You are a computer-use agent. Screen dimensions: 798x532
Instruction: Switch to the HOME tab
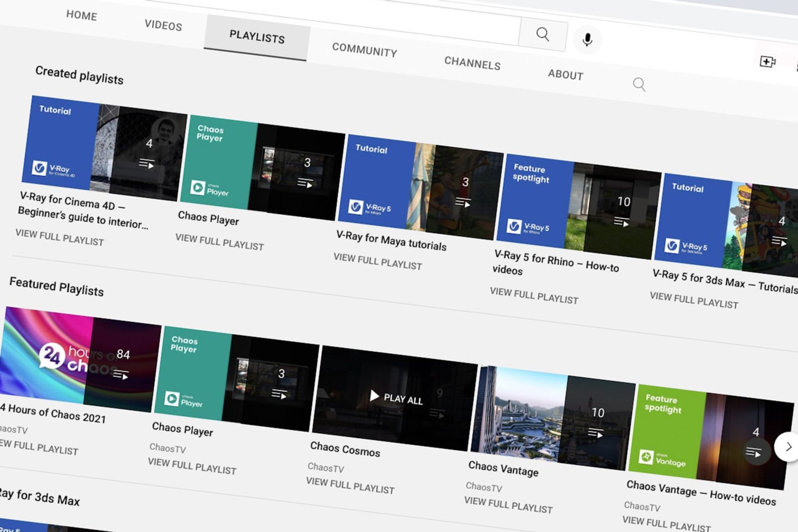(x=81, y=15)
